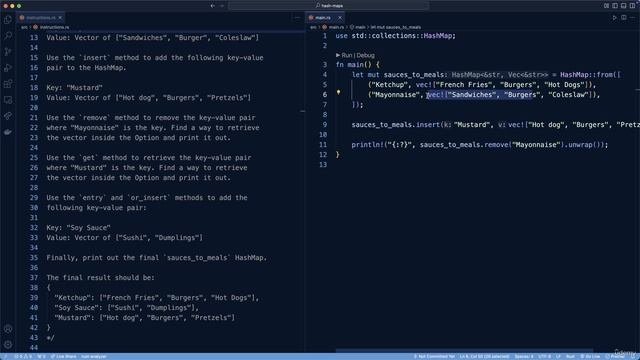
Task: Click the Not Committed Yet blame status
Action: point(434,356)
